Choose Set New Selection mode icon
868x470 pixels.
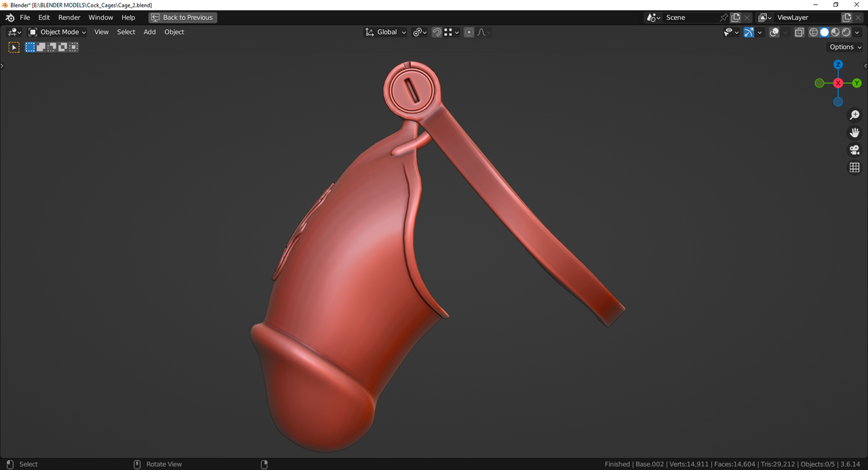pyautogui.click(x=30, y=47)
